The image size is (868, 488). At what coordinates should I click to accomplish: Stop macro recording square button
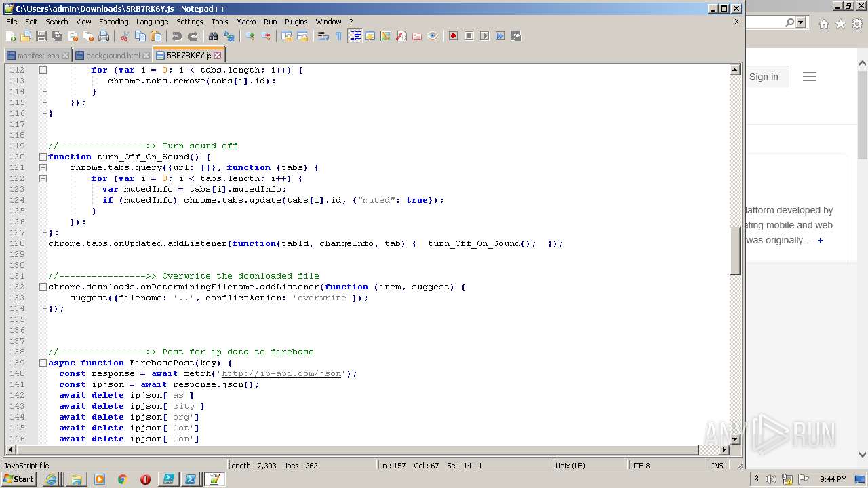(x=469, y=36)
